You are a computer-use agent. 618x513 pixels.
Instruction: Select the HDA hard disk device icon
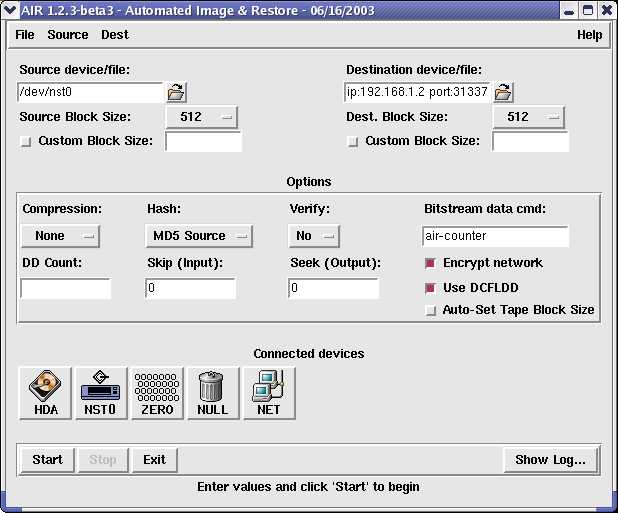46,393
